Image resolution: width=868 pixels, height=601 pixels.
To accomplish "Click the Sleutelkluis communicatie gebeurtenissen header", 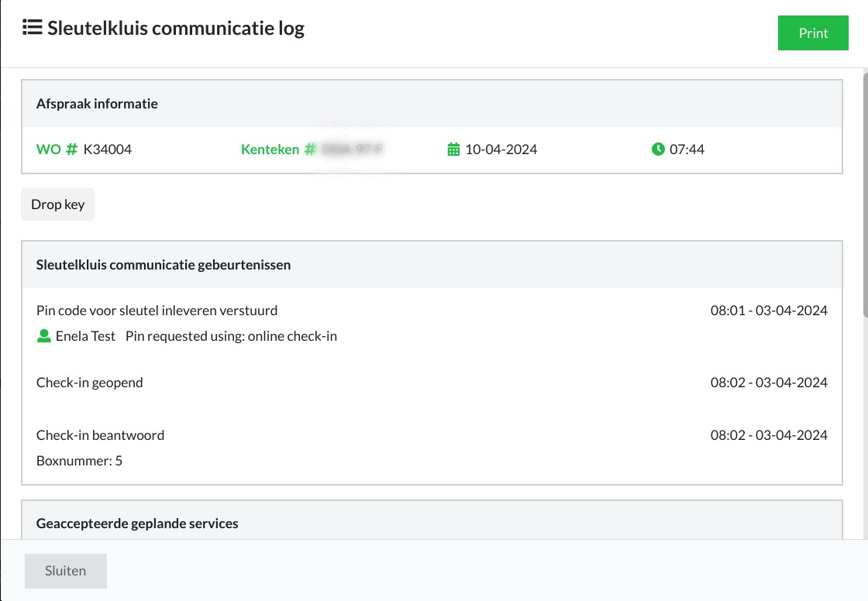I will tap(164, 265).
